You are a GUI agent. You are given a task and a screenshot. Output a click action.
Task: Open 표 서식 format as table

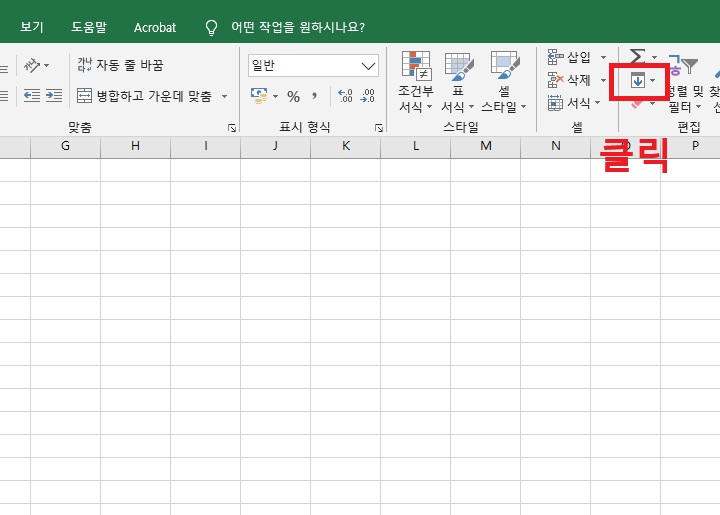pos(457,82)
